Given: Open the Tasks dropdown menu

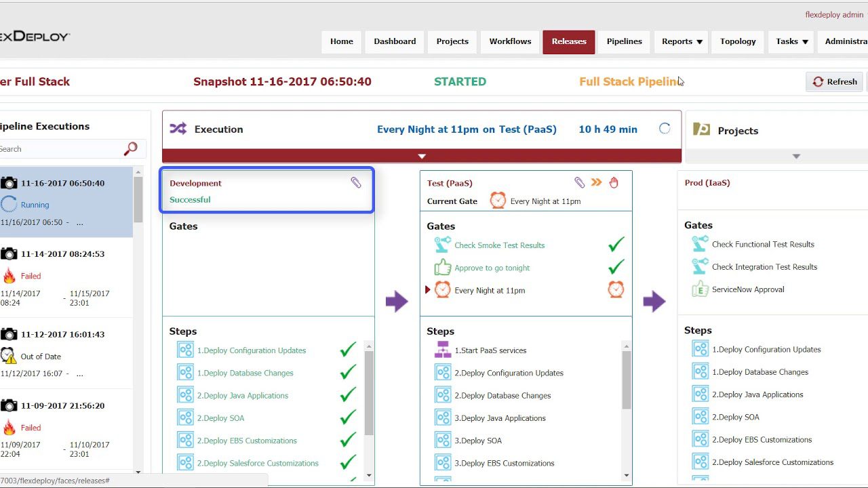Looking at the screenshot, I should tap(792, 41).
